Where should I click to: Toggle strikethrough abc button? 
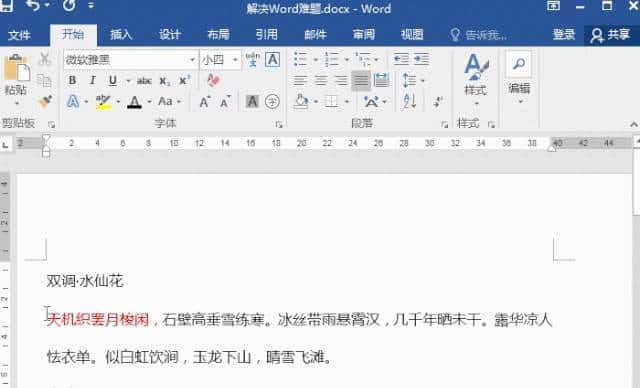[144, 81]
